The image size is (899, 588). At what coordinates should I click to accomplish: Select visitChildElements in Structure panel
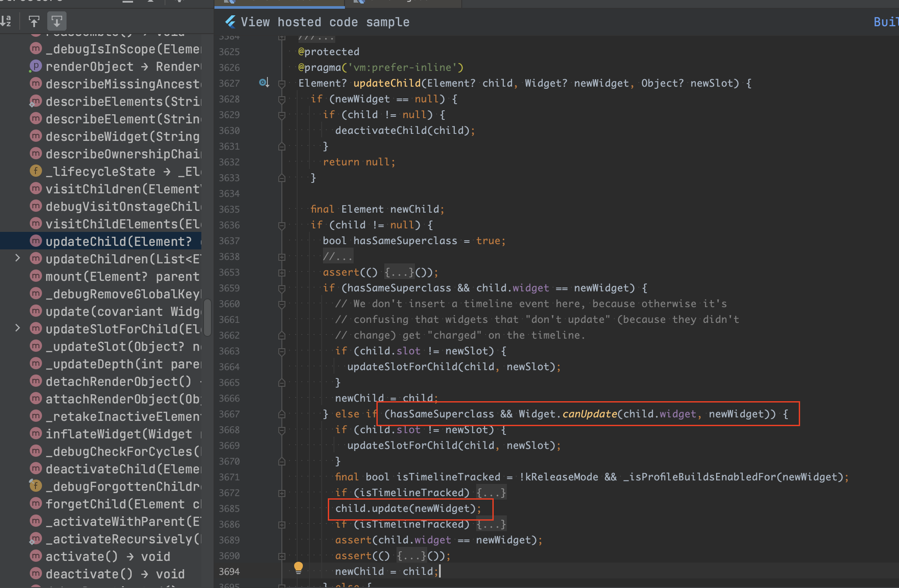tap(123, 224)
